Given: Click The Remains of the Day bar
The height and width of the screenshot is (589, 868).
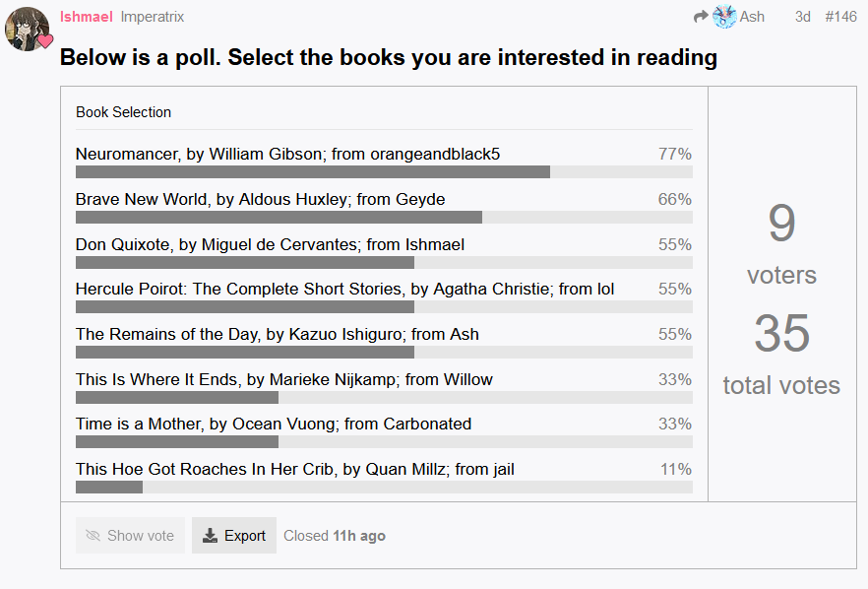Looking at the screenshot, I should 384,353.
